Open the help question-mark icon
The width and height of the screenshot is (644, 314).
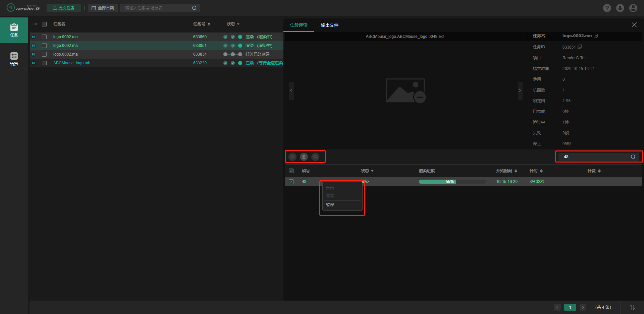pos(607,8)
